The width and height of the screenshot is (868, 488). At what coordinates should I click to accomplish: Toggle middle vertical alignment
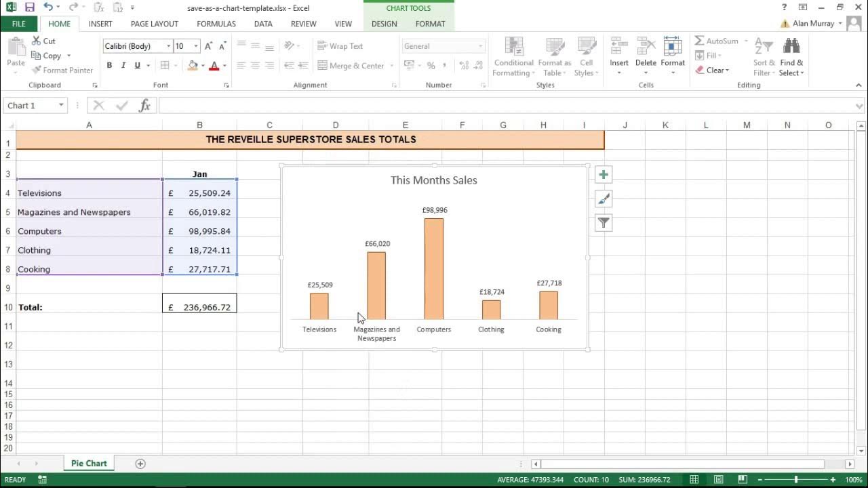coord(255,46)
